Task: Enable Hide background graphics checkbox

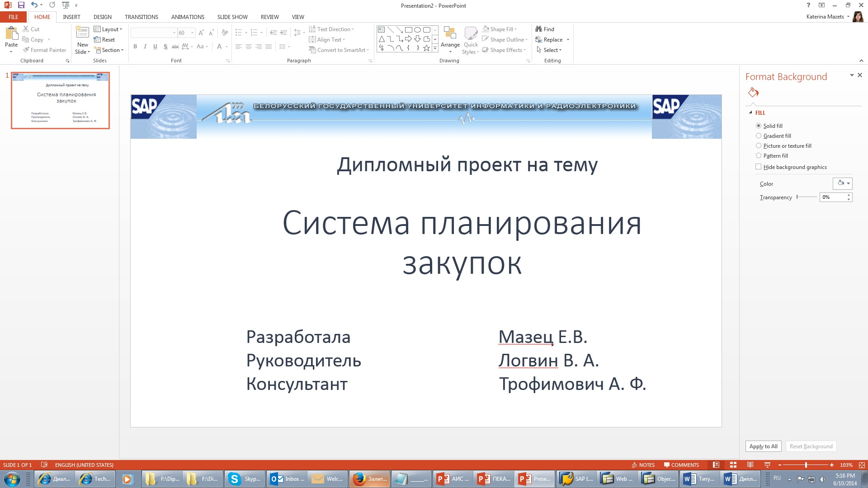Action: pos(759,167)
